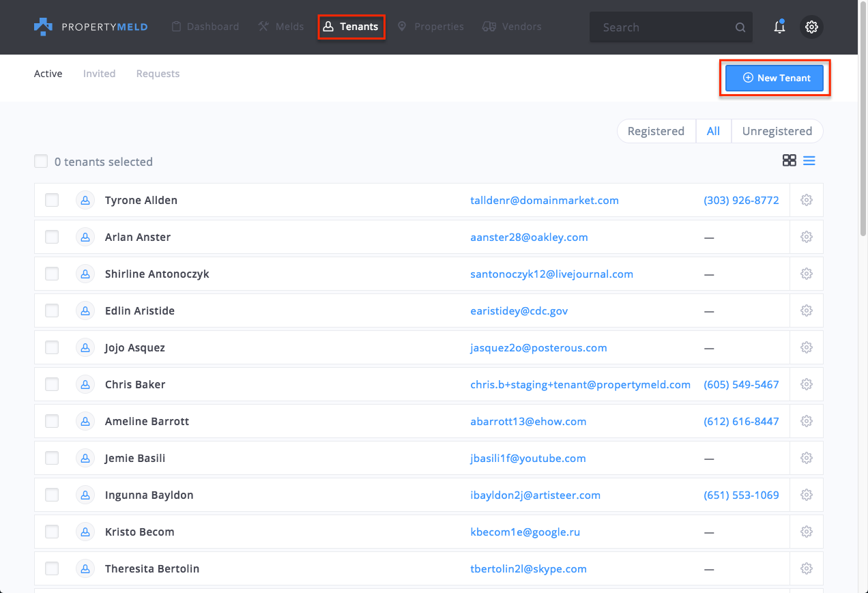Screen dimensions: 868x593
Task: Open gear options for Shirline Antonoczyk
Action: coord(807,274)
